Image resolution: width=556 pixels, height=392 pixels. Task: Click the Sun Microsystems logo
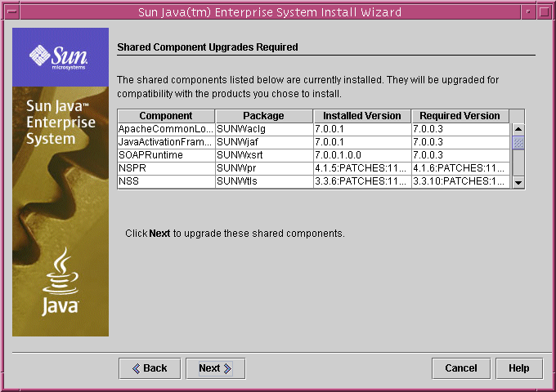[x=59, y=57]
